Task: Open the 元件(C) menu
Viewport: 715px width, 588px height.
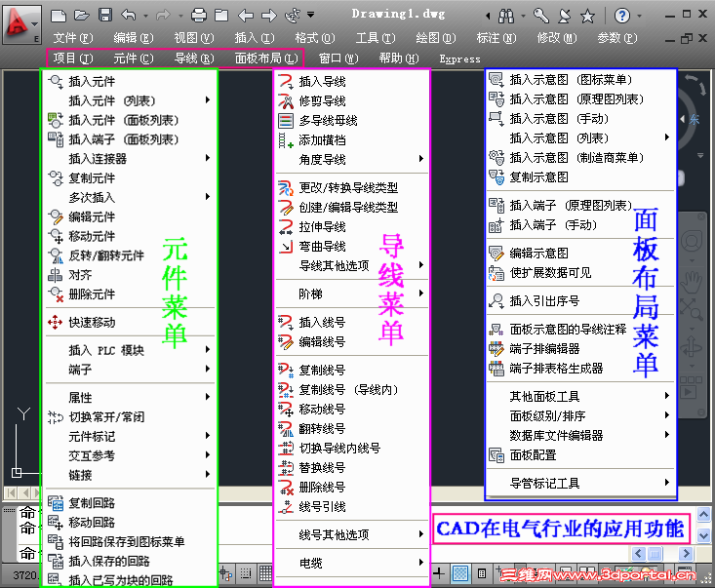Action: pos(134,59)
